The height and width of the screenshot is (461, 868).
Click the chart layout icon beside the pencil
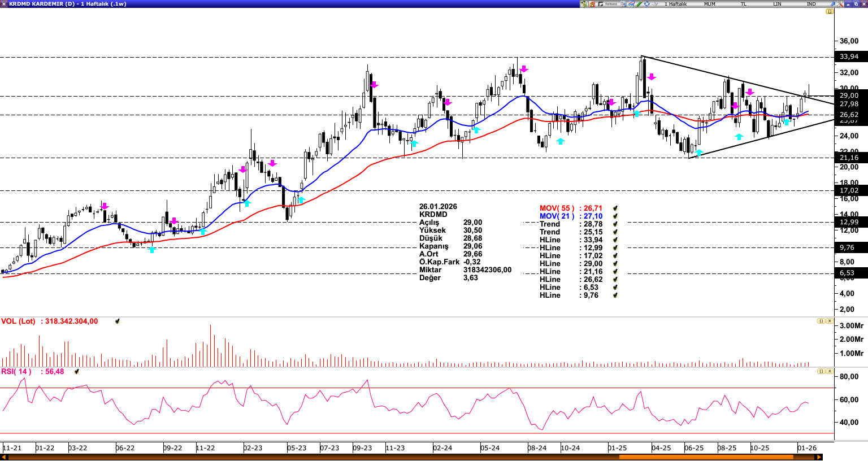(x=631, y=4)
